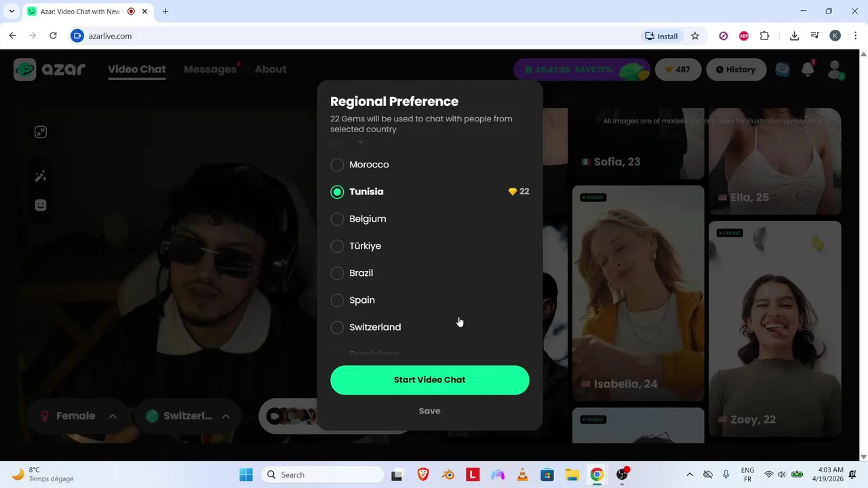
Task: Open Isabella, 24 profile card
Action: coord(637,293)
